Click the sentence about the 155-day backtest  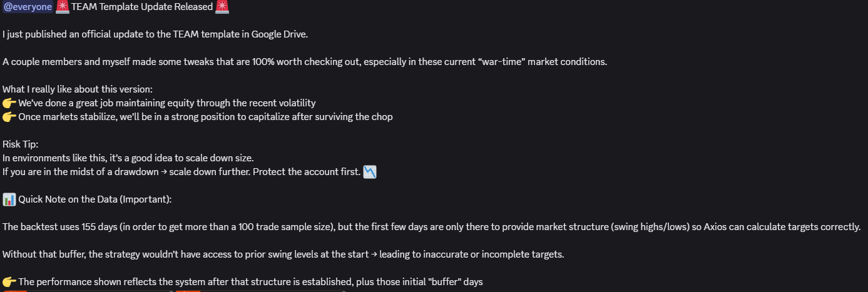[x=431, y=227]
